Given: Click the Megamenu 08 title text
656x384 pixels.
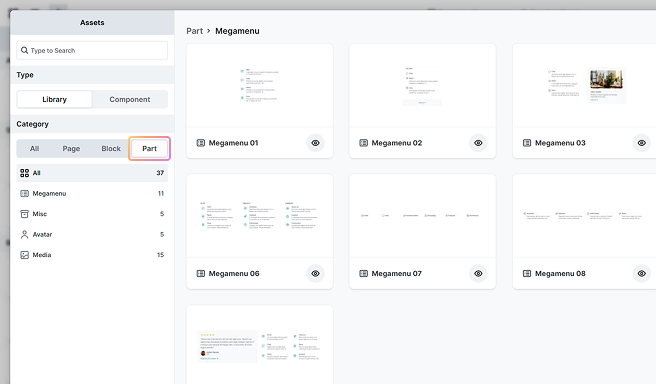Looking at the screenshot, I should point(560,274).
